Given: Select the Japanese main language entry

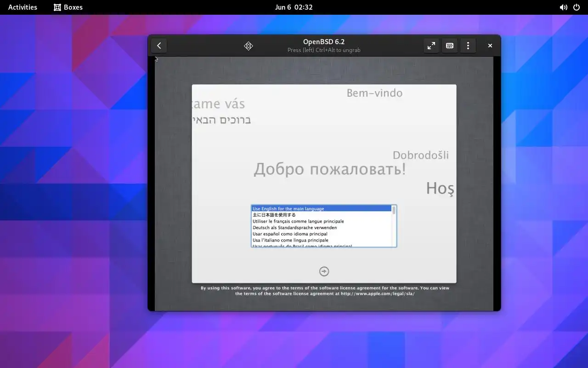Looking at the screenshot, I should [x=322, y=215].
